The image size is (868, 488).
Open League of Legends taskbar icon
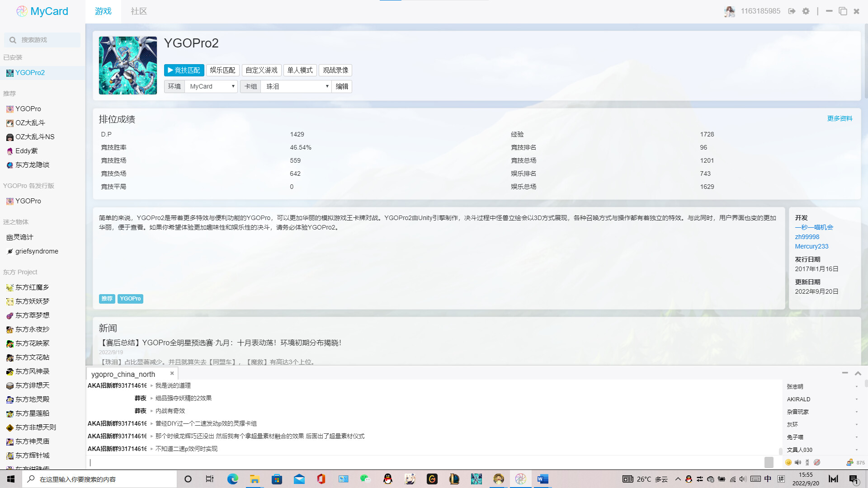click(454, 479)
